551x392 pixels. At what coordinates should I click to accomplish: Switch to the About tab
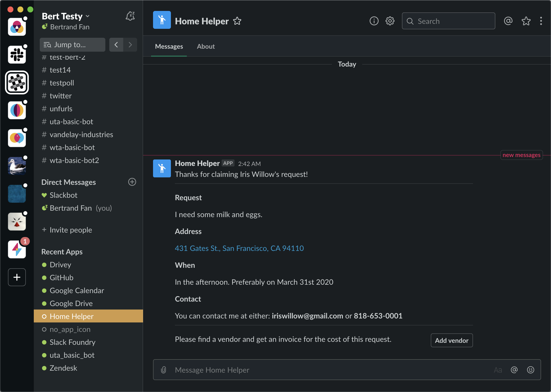pyautogui.click(x=206, y=46)
